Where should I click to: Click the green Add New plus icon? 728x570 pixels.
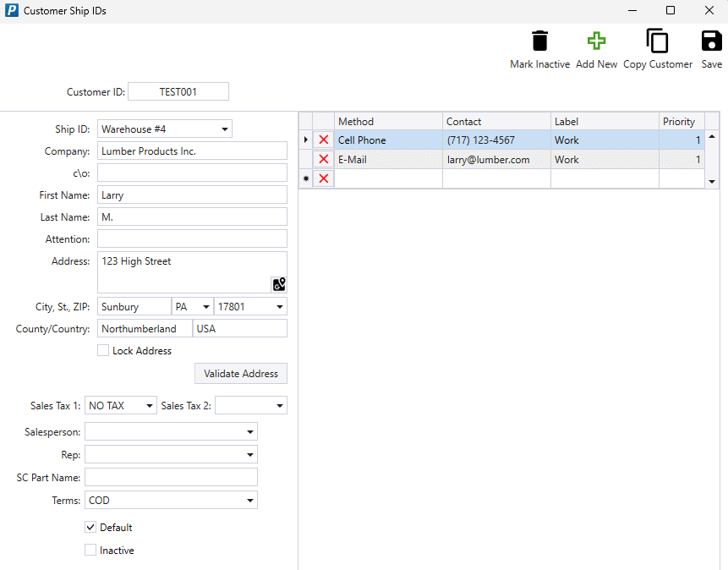(596, 41)
